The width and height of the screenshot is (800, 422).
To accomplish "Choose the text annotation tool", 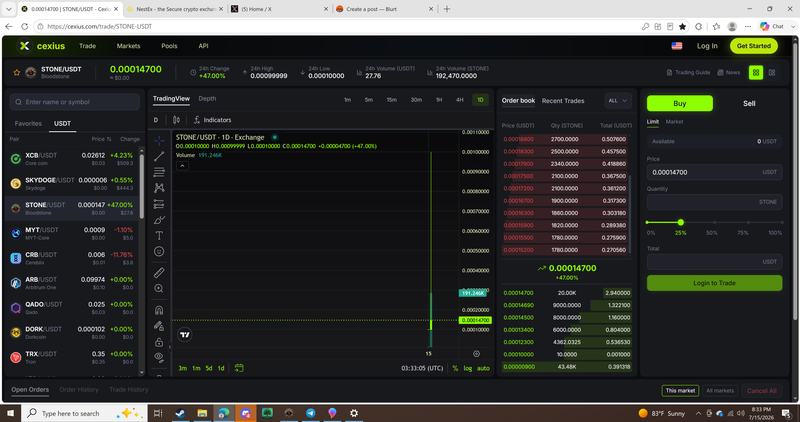I will [x=159, y=235].
